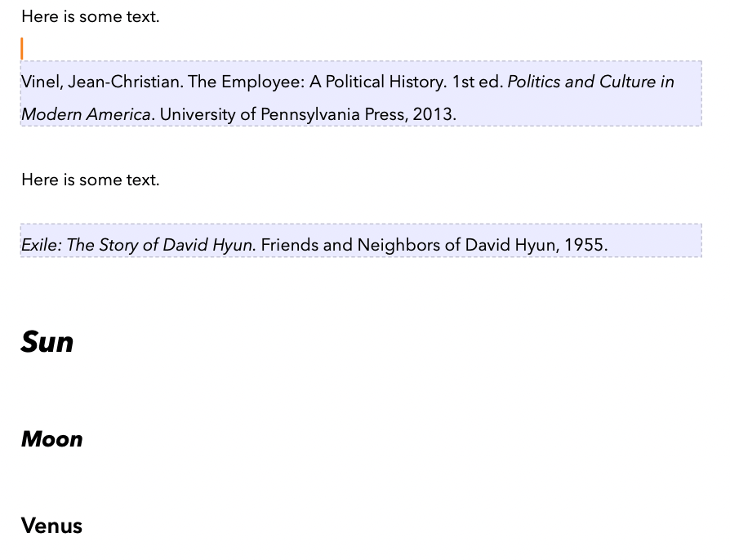Viewport: 730px width, 560px height.
Task: Click the second "Here is some text." paragraph
Action: (x=90, y=180)
